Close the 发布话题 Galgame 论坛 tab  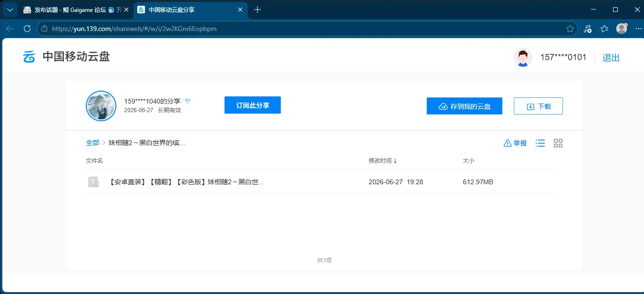click(126, 10)
